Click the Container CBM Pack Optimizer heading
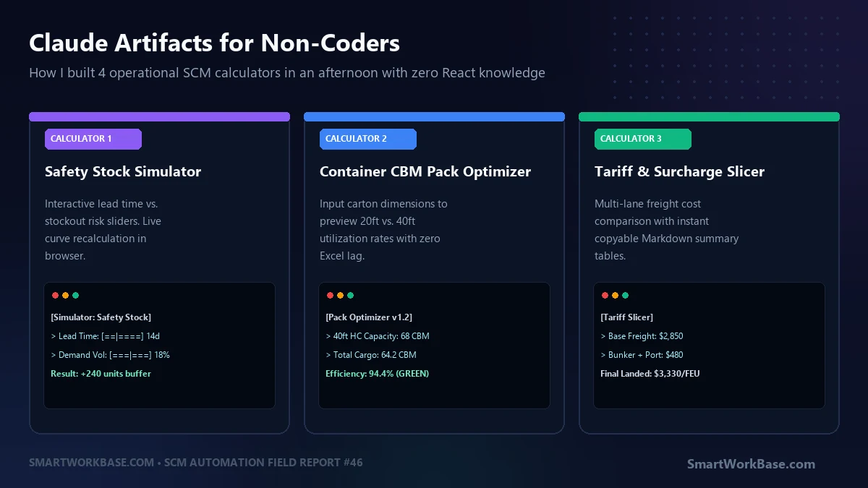The image size is (868, 488). (x=425, y=171)
